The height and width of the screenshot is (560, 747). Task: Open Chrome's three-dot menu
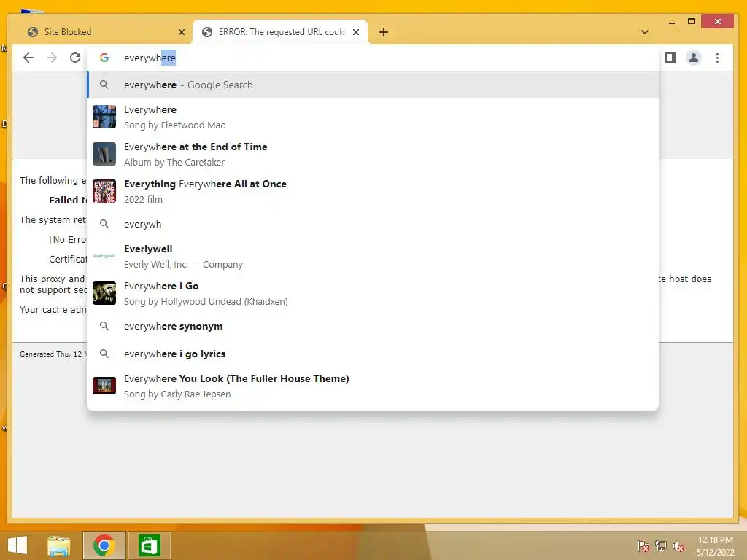tap(718, 58)
